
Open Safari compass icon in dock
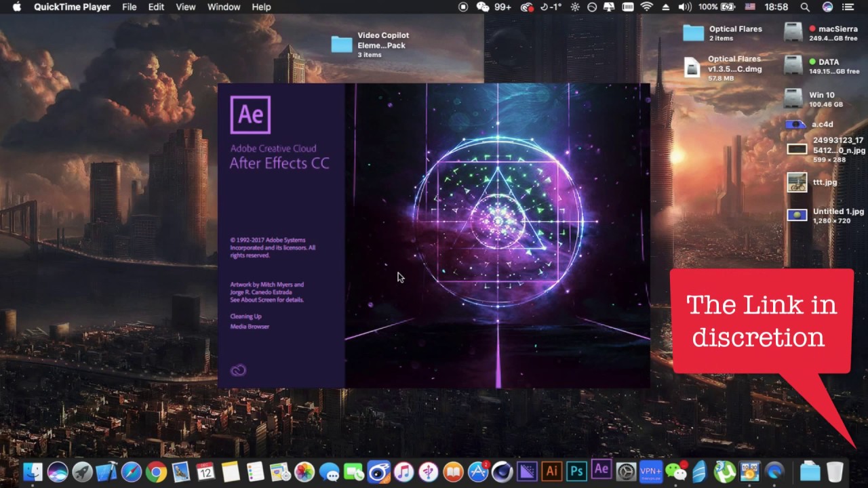pos(132,472)
